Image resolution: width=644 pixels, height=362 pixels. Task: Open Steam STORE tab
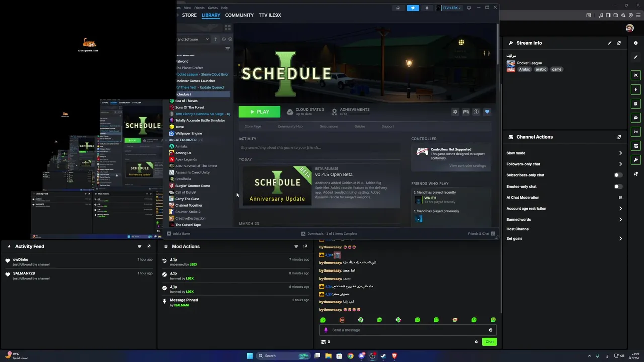[x=189, y=15]
